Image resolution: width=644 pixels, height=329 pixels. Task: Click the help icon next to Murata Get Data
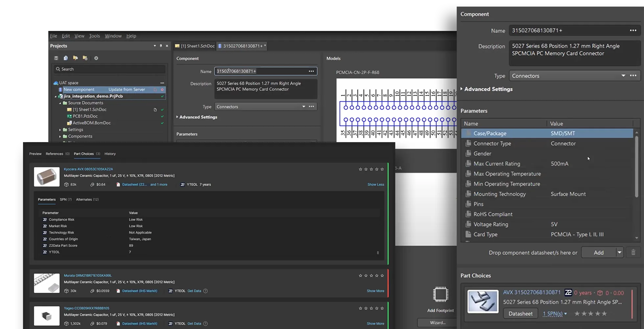205,291
